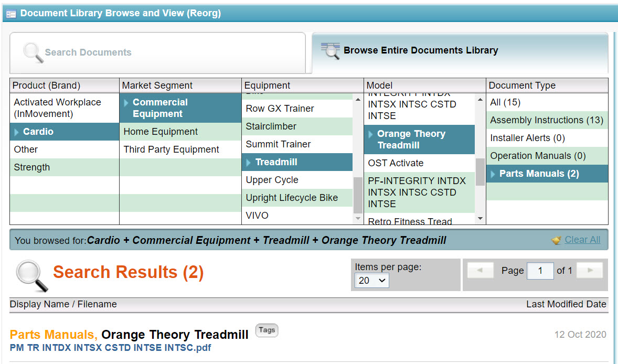Select Assembly Instructions (13) document type
Screen dimensions: 618x364
[x=547, y=120]
